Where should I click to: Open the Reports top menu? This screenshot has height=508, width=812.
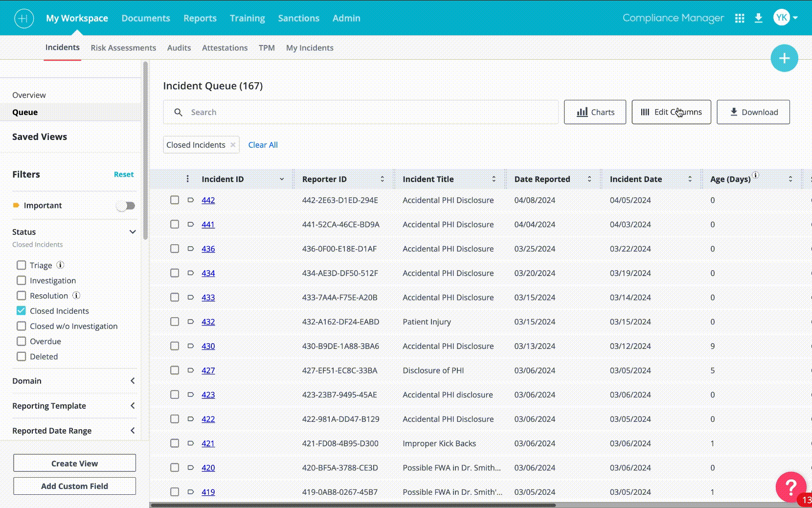coord(200,18)
